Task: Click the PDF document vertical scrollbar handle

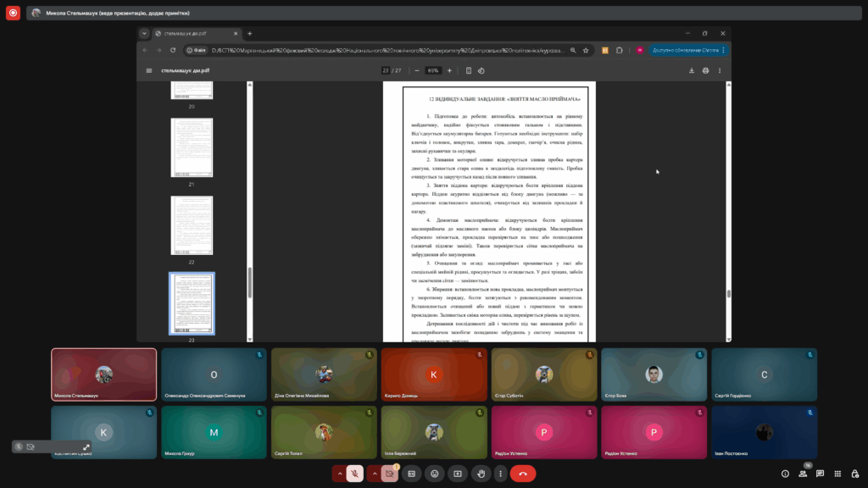Action: pos(728,294)
